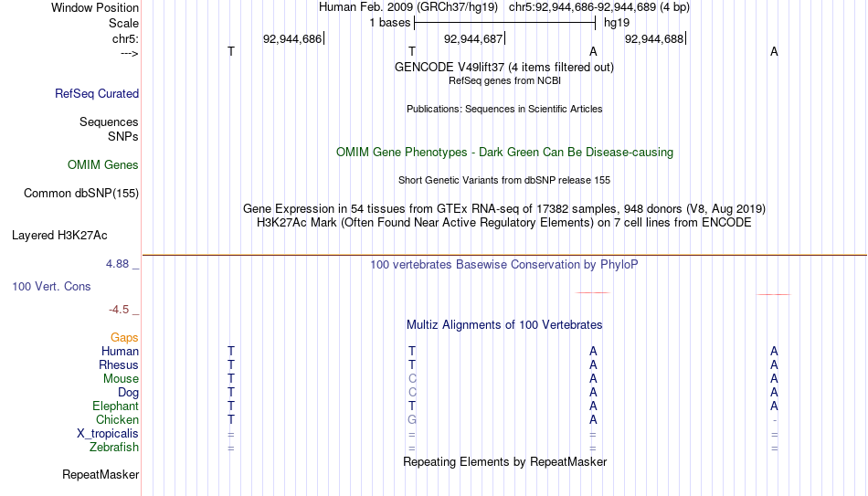Select the Mouse species label
The width and height of the screenshot is (868, 496).
pyautogui.click(x=121, y=379)
